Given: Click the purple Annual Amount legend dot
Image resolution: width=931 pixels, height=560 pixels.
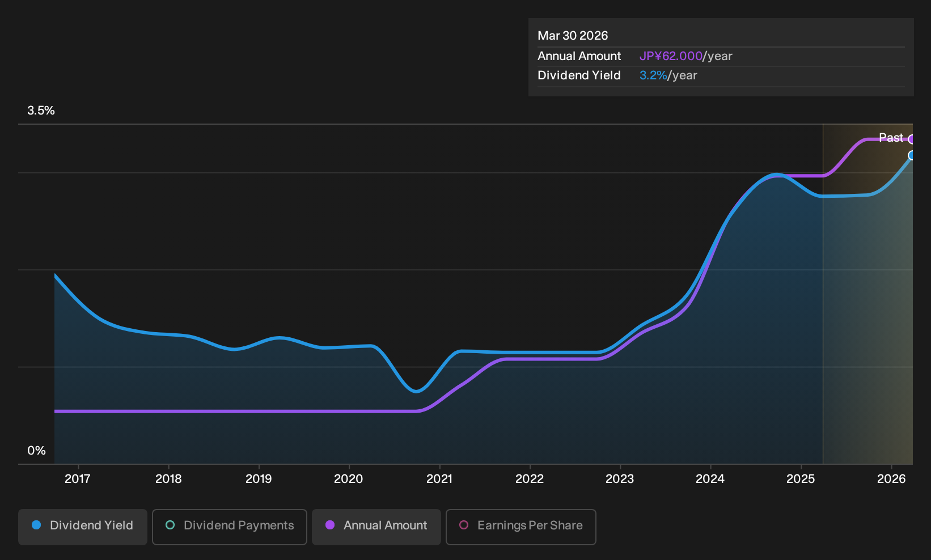Looking at the screenshot, I should (330, 525).
